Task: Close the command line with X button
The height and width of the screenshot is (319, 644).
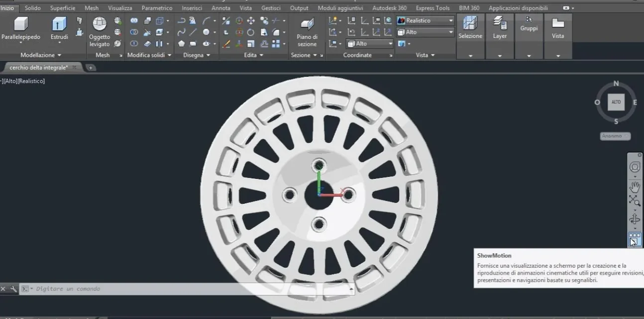Action: pos(3,289)
